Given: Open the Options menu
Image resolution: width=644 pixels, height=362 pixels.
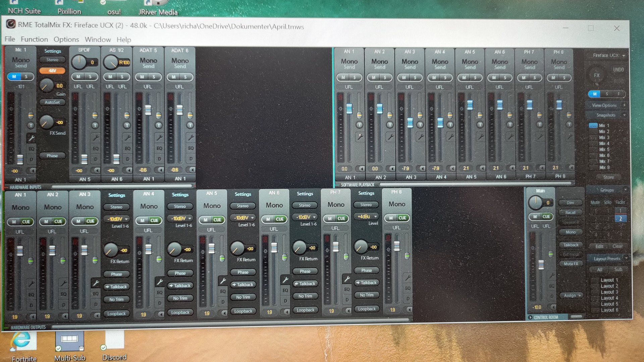Looking at the screenshot, I should [66, 40].
